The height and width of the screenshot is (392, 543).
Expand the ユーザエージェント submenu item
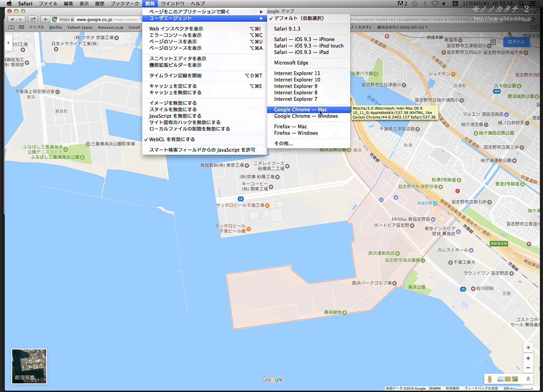[x=205, y=18]
